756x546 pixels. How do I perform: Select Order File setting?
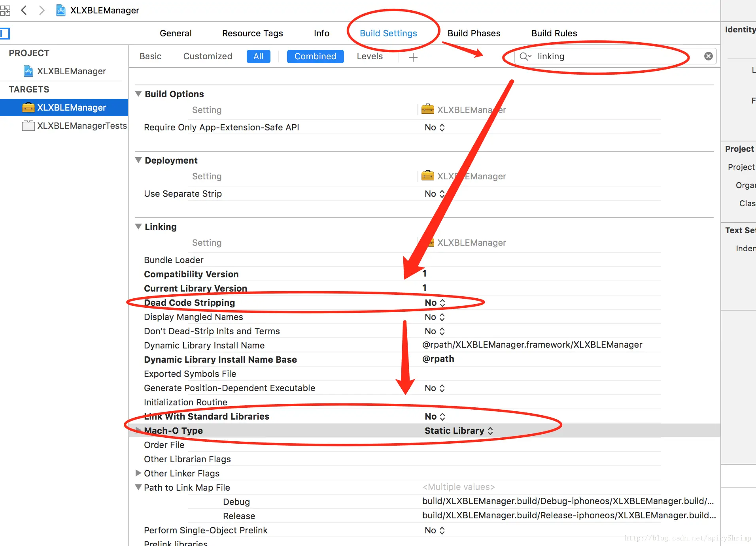click(164, 445)
